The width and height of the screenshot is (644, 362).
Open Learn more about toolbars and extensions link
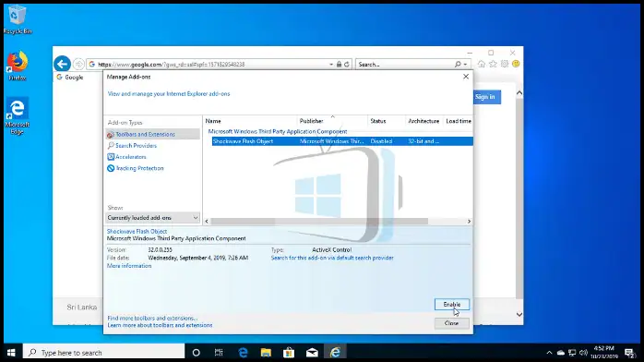point(160,325)
